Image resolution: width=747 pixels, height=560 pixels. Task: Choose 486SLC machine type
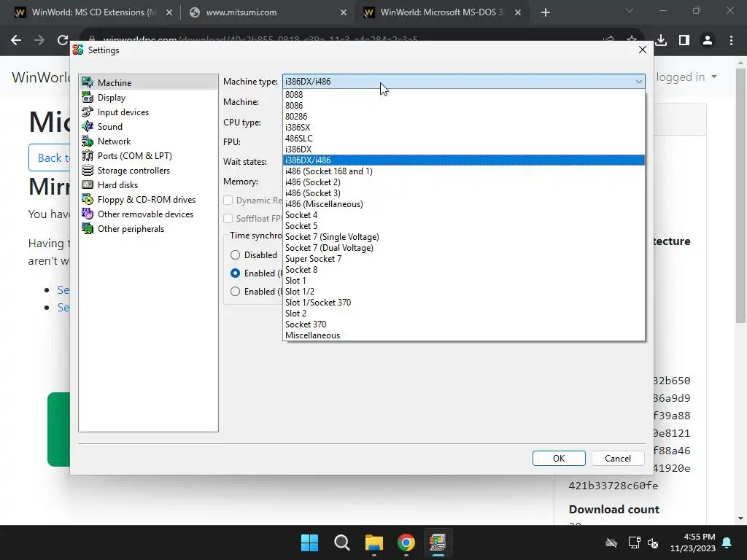point(463,138)
